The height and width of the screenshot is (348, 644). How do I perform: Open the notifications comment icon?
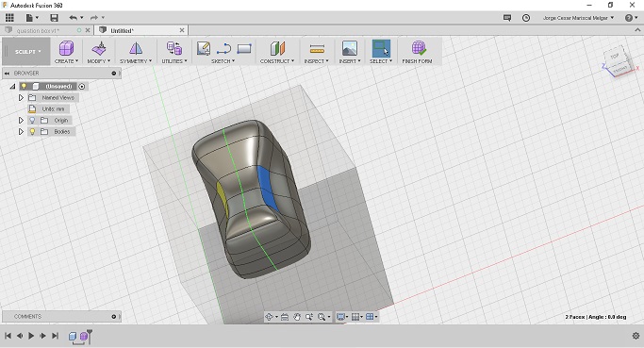click(507, 18)
